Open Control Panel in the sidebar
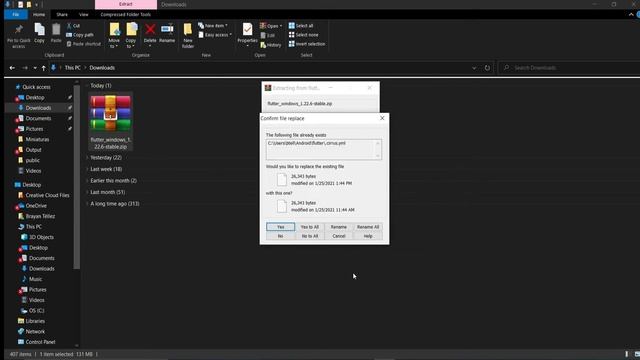Screen dimensions: 640x360 (x=40, y=342)
